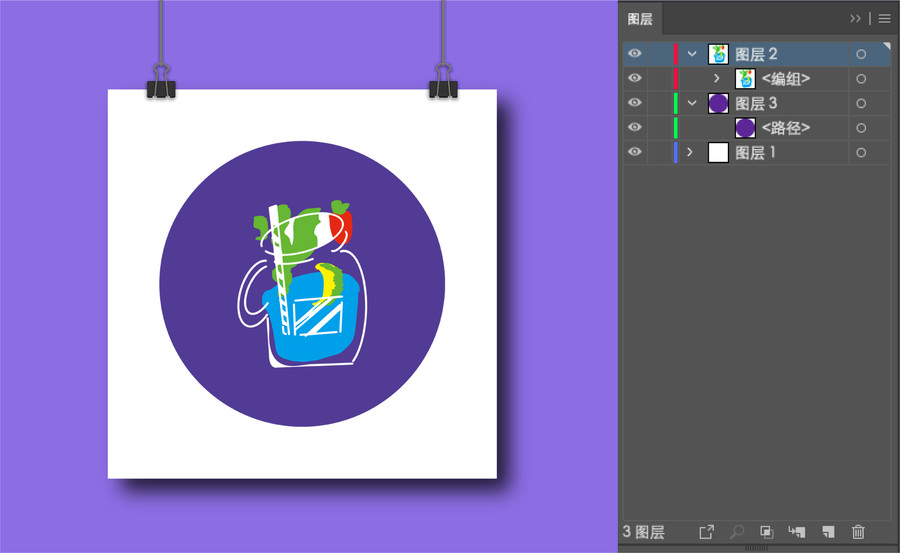Click the red color bar of 图层 2
The width and height of the screenshot is (900, 553).
[676, 54]
